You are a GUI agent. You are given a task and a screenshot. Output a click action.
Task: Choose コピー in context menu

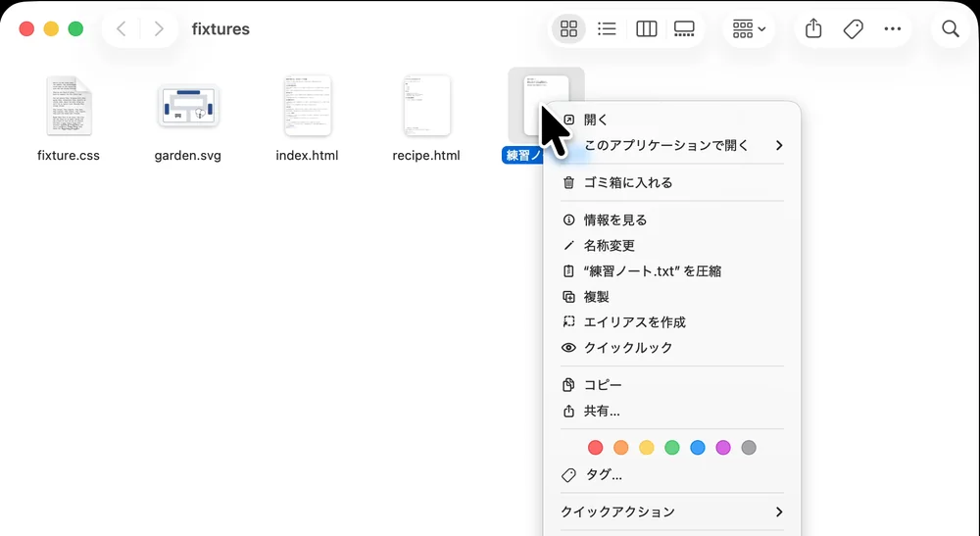(672, 385)
